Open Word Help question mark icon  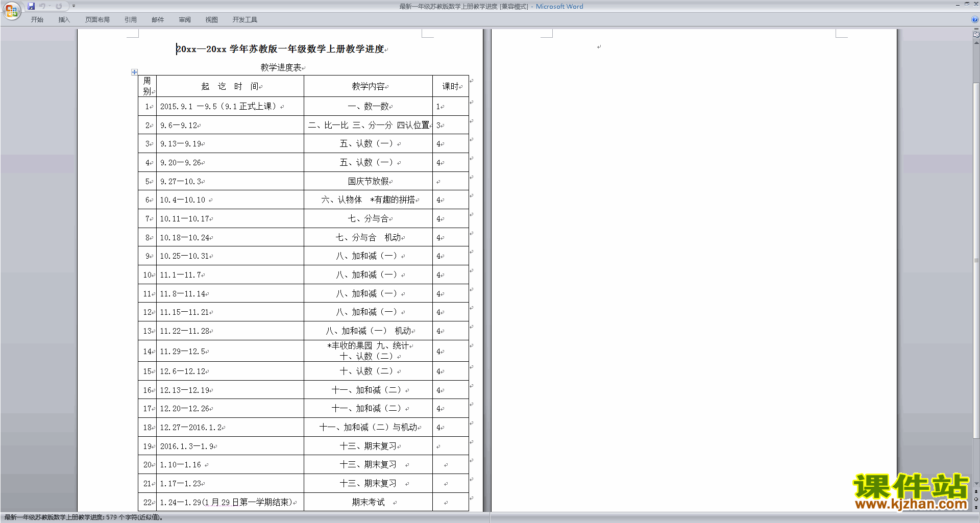(974, 19)
